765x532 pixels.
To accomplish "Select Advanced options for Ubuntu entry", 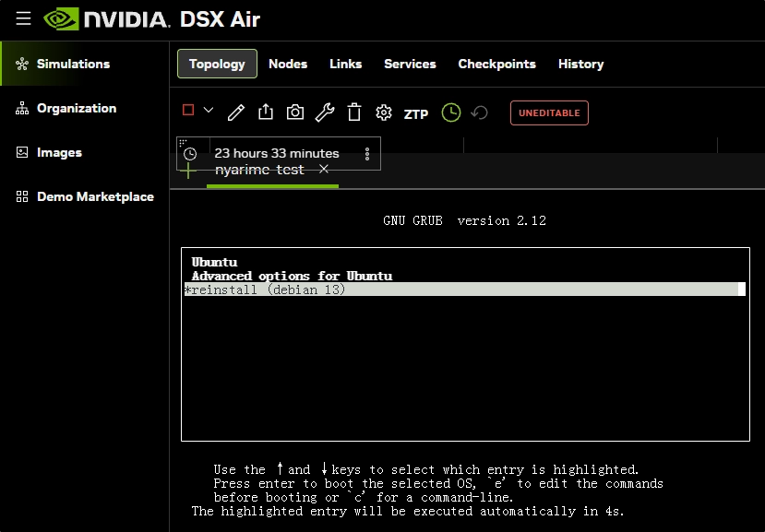I will pos(292,276).
